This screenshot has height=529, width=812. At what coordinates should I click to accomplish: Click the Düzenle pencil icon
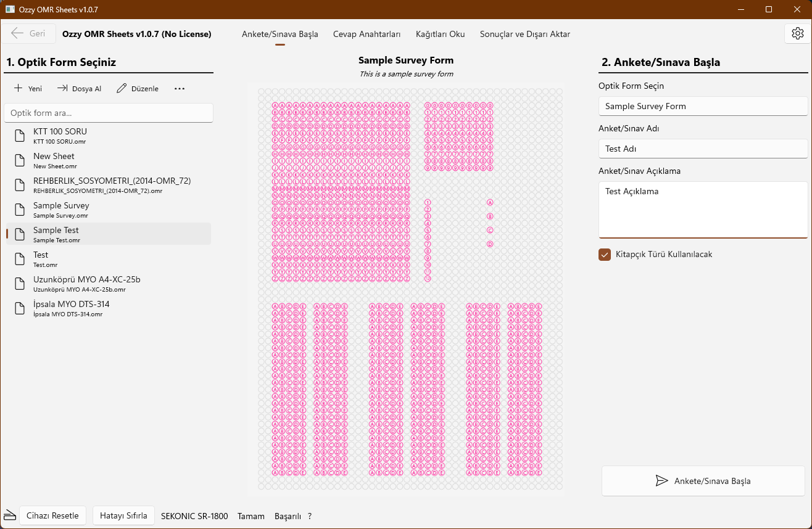tap(122, 89)
